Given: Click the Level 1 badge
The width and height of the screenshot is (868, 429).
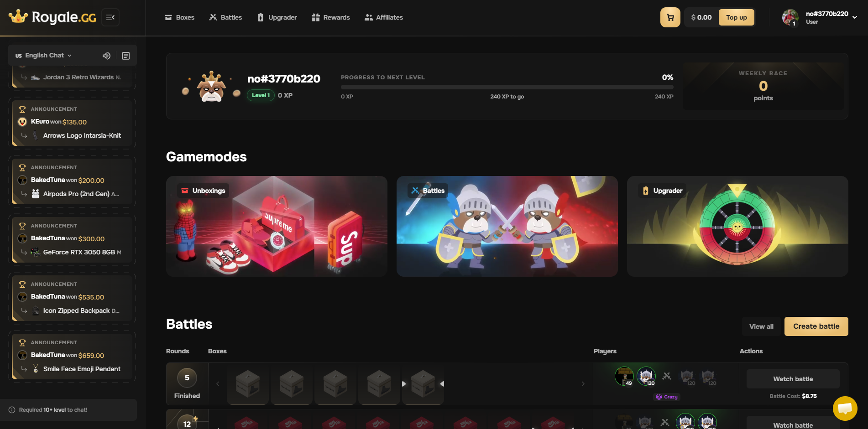Looking at the screenshot, I should point(261,95).
